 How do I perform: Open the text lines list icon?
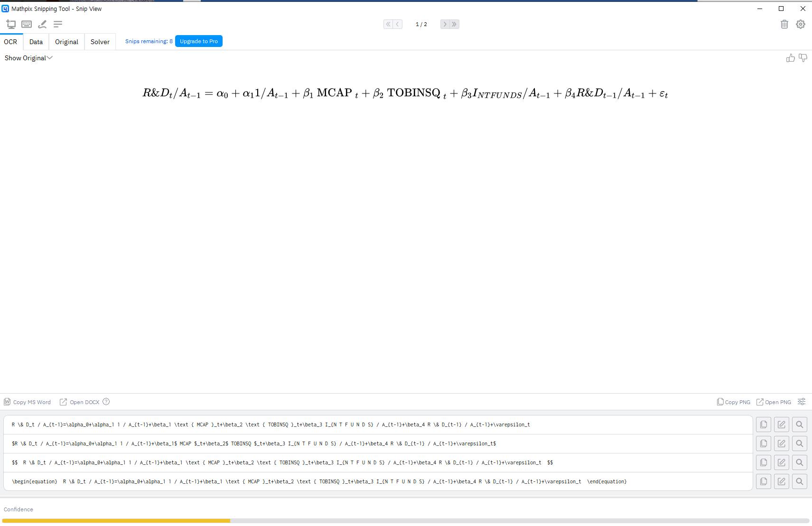(58, 24)
